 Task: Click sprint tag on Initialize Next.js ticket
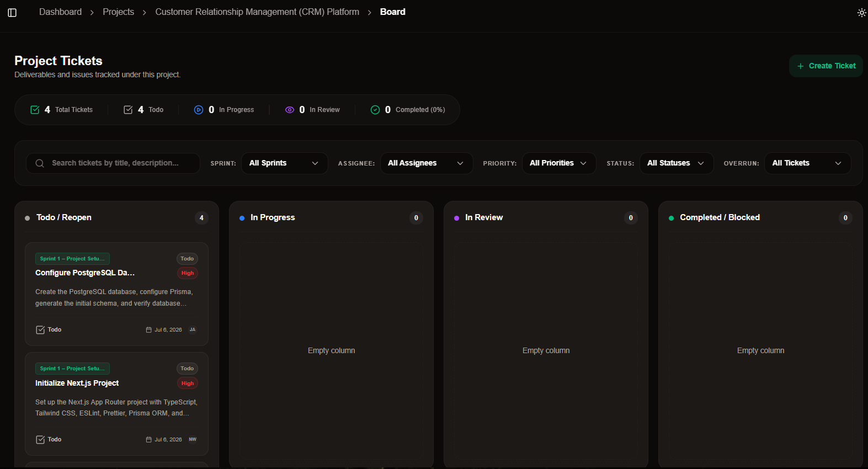(72, 369)
